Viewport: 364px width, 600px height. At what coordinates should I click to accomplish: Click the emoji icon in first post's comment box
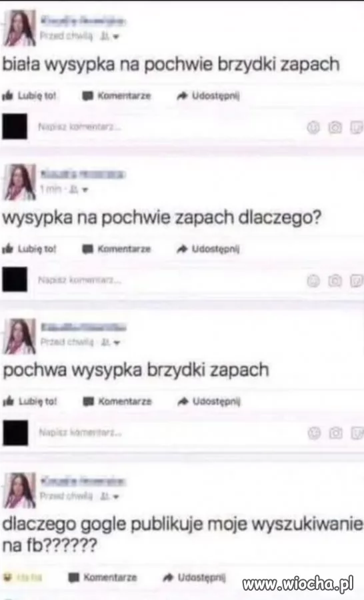click(x=313, y=127)
